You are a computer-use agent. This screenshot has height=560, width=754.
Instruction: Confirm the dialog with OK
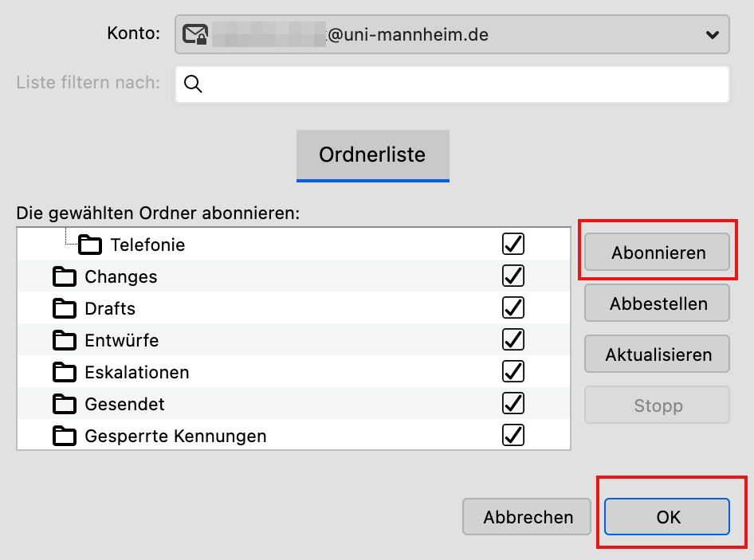(x=667, y=517)
